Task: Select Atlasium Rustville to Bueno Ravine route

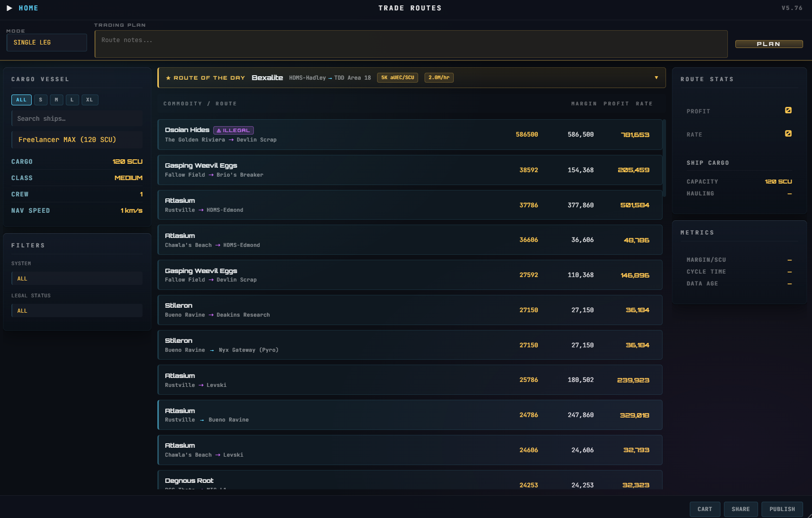Action: coord(410,415)
